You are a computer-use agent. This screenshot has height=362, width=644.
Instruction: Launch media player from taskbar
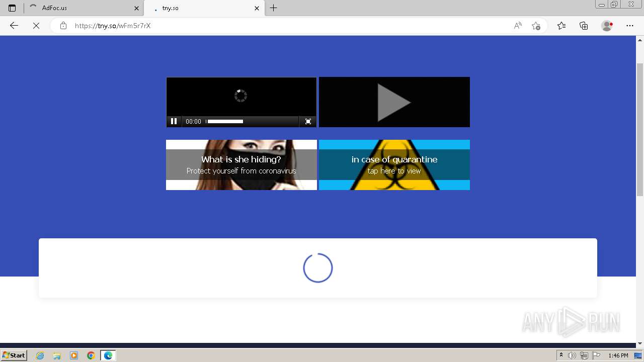pyautogui.click(x=74, y=355)
